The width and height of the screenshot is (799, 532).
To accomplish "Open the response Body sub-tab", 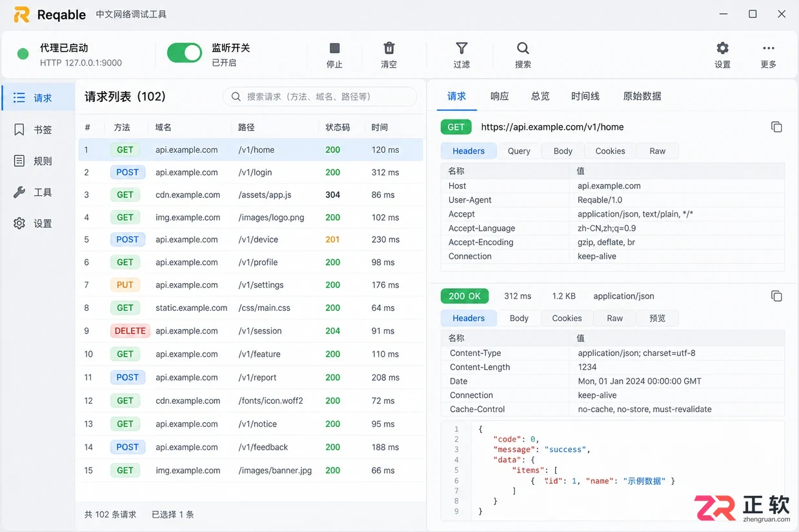I will pos(519,318).
